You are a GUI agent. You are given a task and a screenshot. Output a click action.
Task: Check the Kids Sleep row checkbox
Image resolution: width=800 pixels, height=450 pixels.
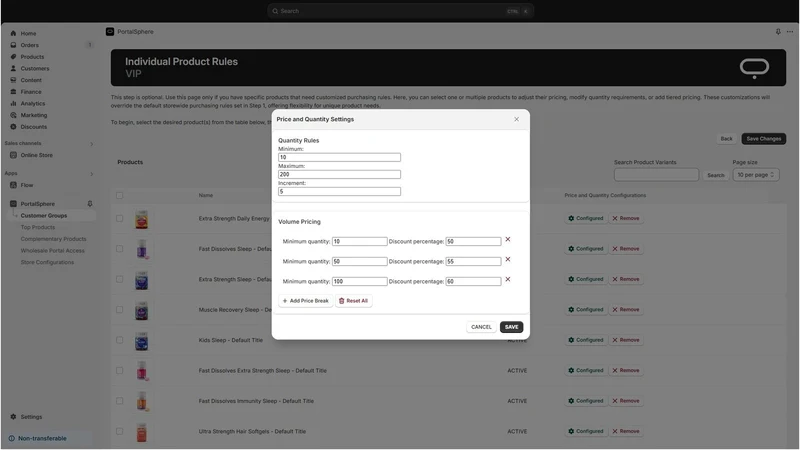click(x=119, y=340)
